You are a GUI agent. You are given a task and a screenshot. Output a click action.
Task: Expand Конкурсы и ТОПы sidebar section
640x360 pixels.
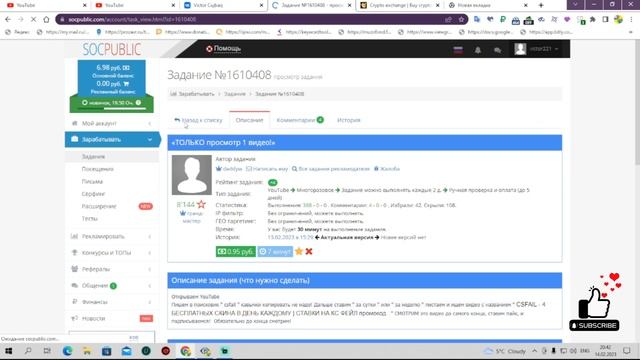112,253
